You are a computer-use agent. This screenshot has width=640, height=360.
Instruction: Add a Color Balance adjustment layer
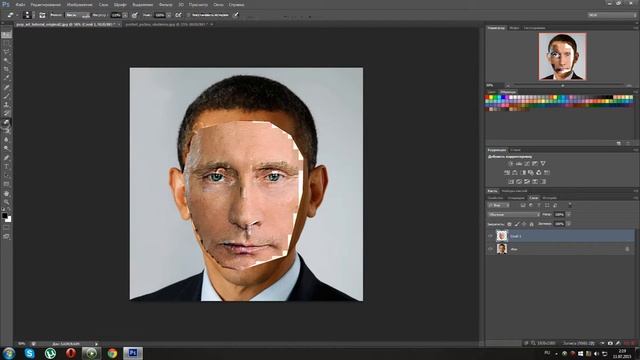[x=515, y=173]
